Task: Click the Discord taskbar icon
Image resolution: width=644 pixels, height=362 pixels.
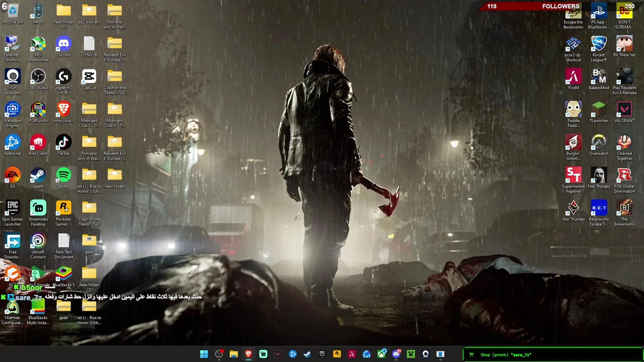Action: click(x=396, y=354)
